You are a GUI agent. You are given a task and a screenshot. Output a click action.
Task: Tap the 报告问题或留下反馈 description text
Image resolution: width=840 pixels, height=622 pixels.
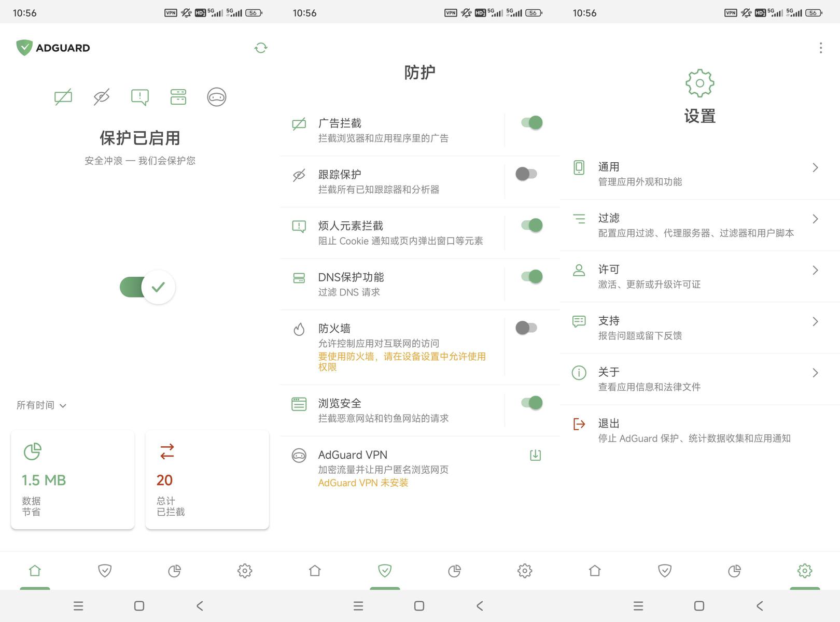click(640, 336)
